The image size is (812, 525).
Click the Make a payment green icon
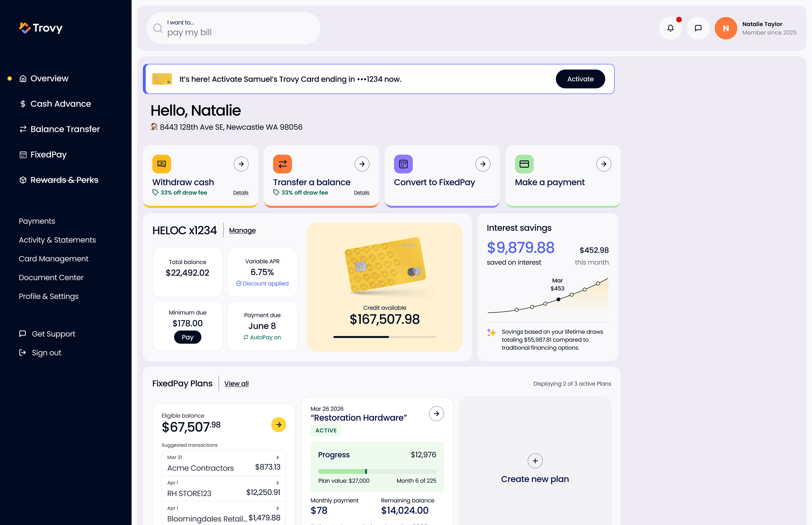tap(524, 164)
